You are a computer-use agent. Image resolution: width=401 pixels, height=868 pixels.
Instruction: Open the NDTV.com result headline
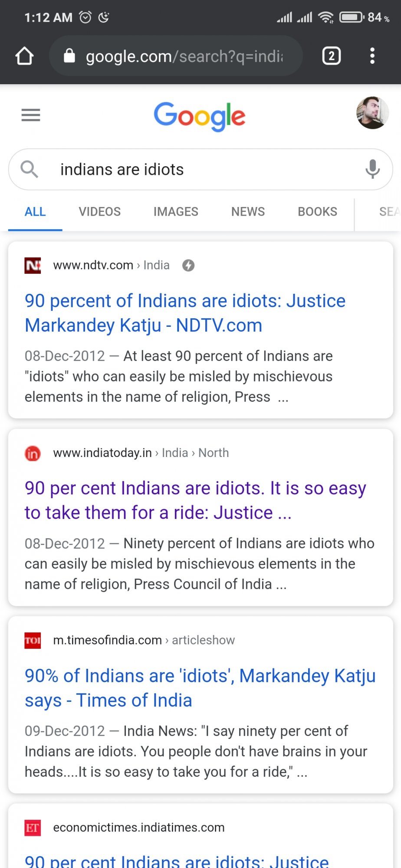(x=185, y=313)
